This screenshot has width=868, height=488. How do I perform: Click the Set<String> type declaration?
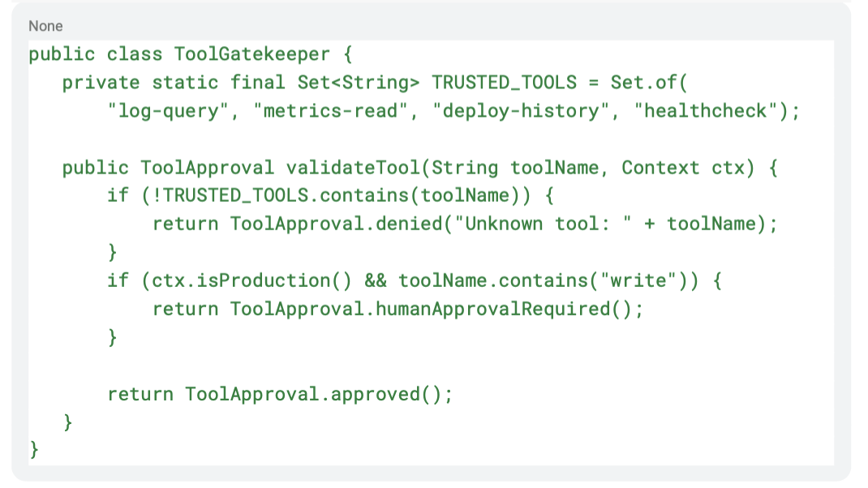pyautogui.click(x=359, y=83)
